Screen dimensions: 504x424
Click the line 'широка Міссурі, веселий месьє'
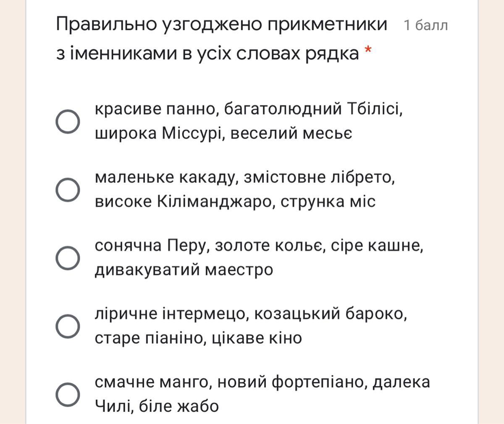click(223, 133)
